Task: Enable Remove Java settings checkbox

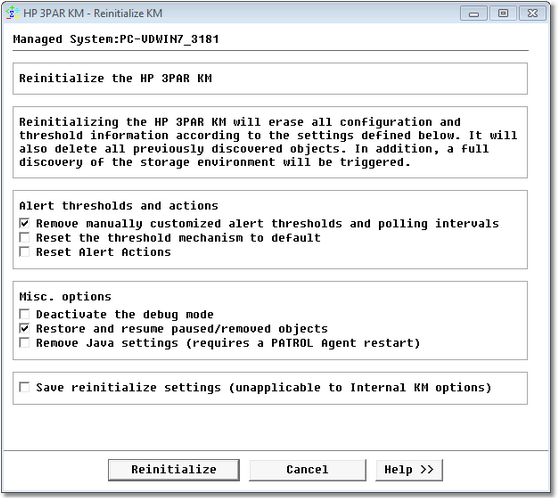Action: 25,343
